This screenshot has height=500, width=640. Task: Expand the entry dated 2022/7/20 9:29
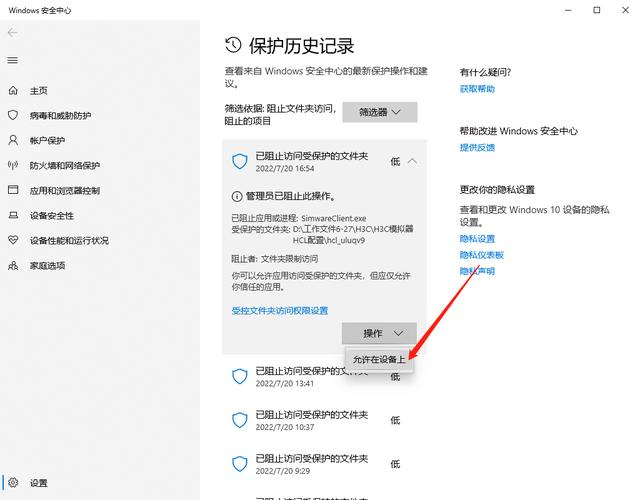click(x=324, y=464)
